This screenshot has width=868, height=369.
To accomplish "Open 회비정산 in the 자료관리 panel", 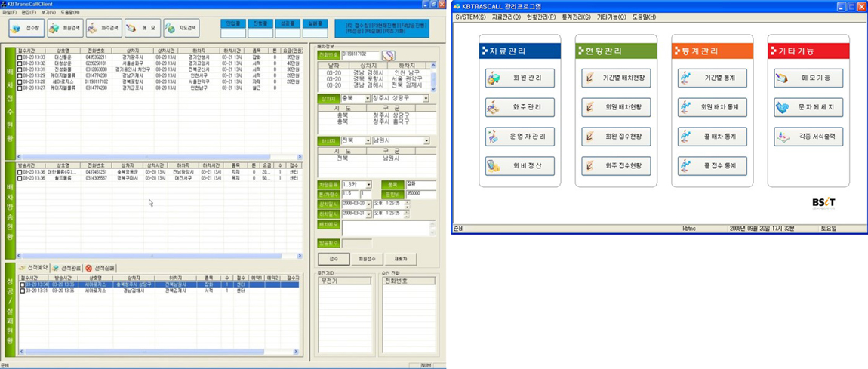I will (x=520, y=166).
